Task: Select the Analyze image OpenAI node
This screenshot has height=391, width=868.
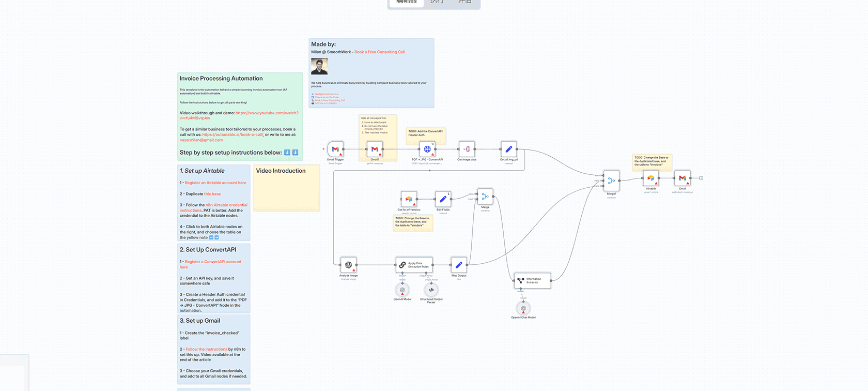Action: click(x=348, y=265)
